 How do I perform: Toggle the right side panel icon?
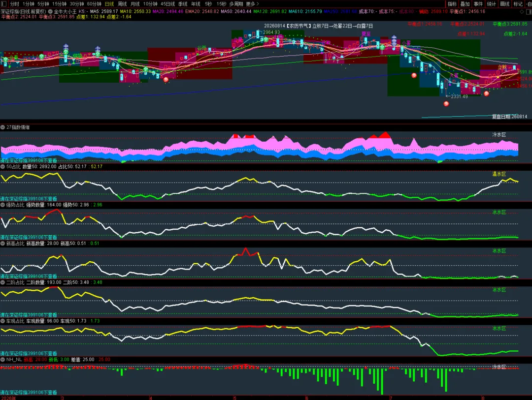529,11
